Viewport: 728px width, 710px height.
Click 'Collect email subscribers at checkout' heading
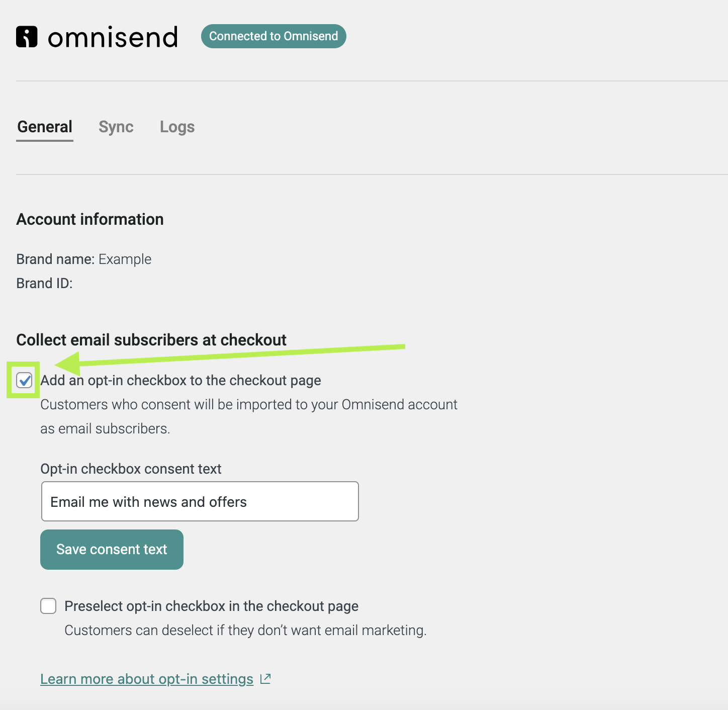(151, 340)
